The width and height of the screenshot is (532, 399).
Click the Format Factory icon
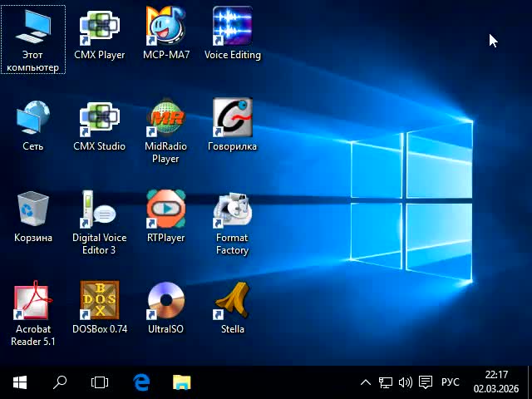(233, 210)
